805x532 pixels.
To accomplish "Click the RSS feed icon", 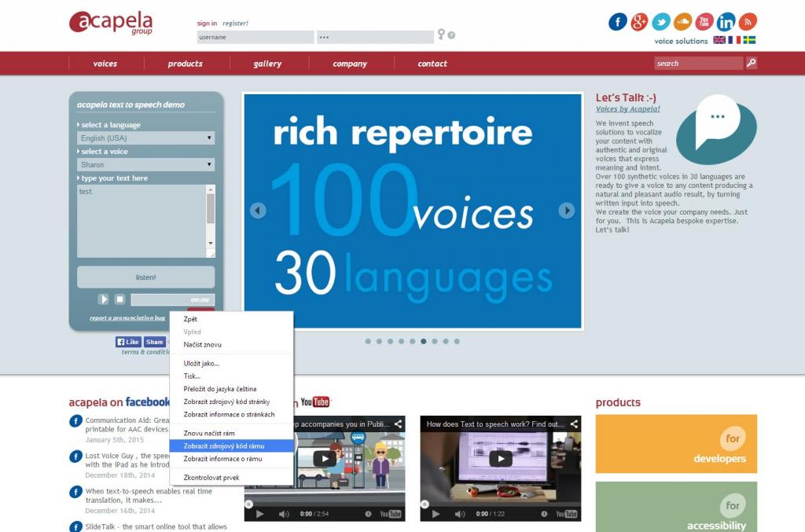I will click(748, 22).
